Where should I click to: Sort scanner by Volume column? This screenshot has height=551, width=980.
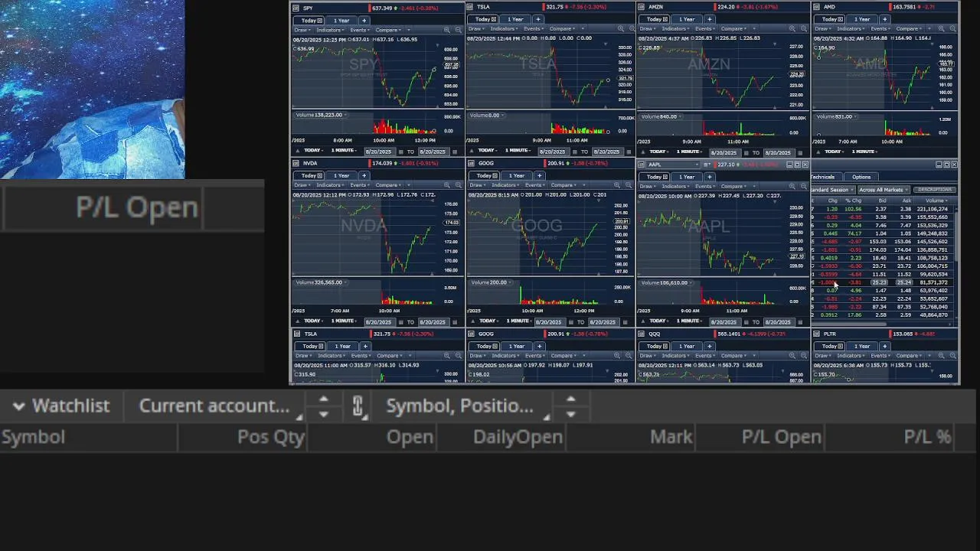935,201
